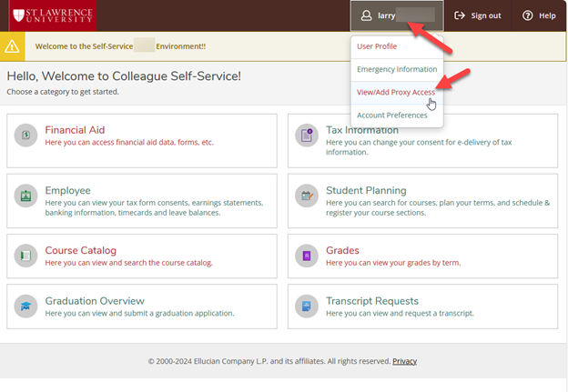The height and width of the screenshot is (392, 568).
Task: Click the Grades category icon
Action: coord(308,256)
